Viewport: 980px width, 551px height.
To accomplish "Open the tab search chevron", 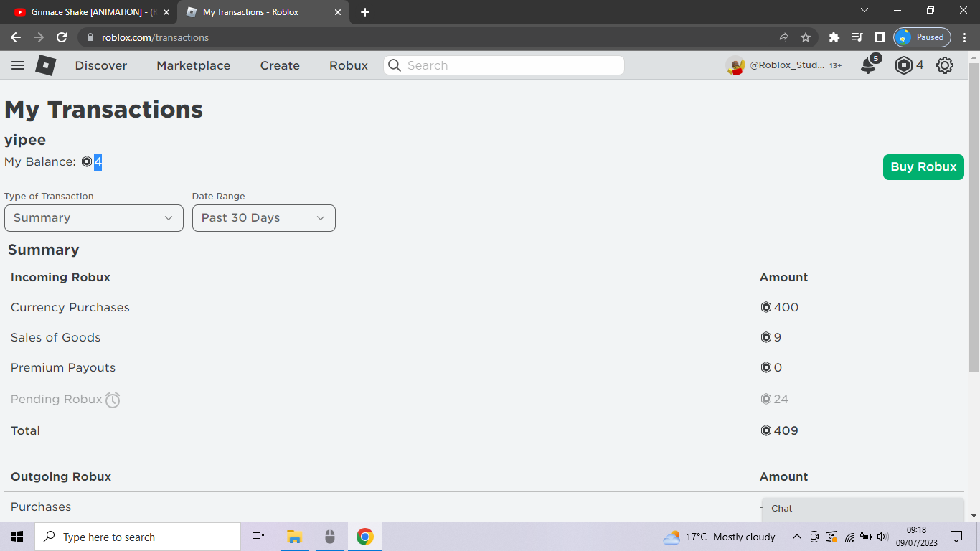I will tap(864, 11).
